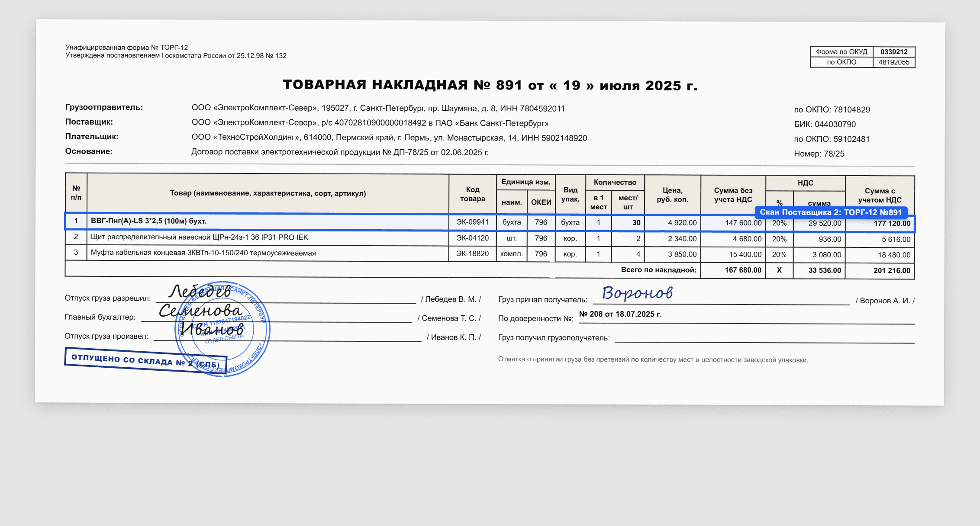Click the 'Номер: 78/25' field
Viewport: 980px width, 526px height.
pyautogui.click(x=819, y=154)
